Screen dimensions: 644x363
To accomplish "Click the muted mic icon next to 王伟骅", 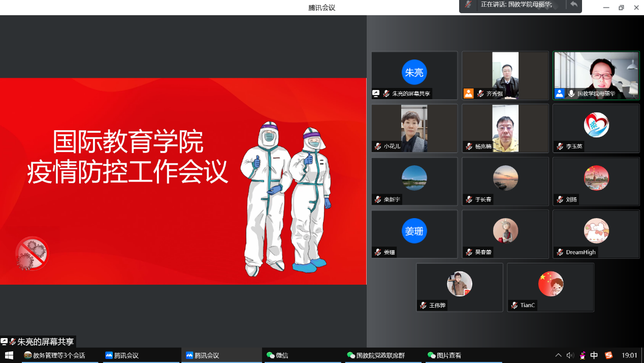I will tap(423, 306).
